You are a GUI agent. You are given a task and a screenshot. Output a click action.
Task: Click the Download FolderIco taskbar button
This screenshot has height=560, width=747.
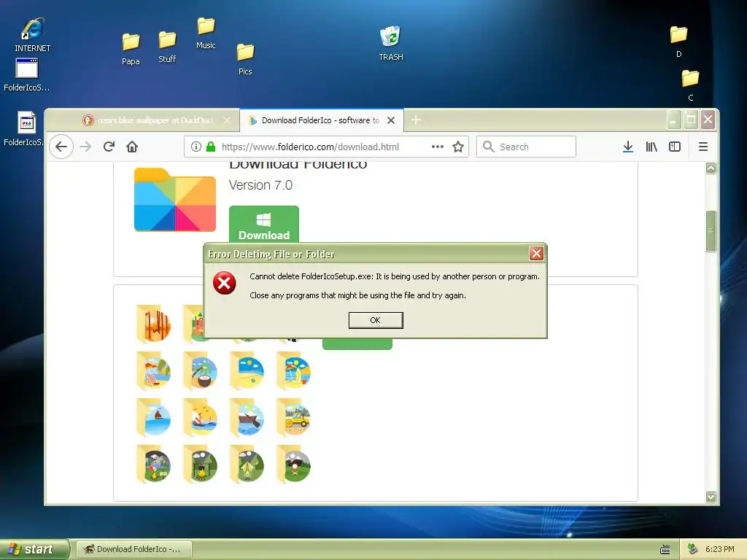click(134, 549)
